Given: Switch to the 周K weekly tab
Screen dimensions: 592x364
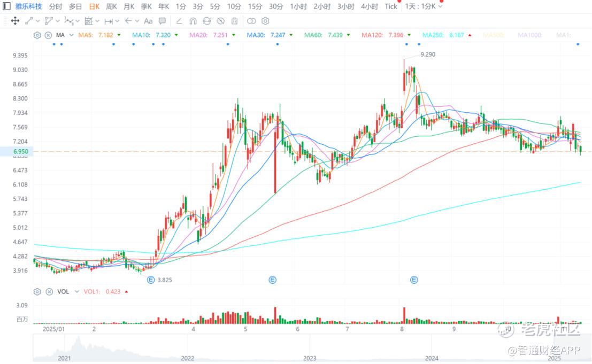Looking at the screenshot, I should click(112, 6).
